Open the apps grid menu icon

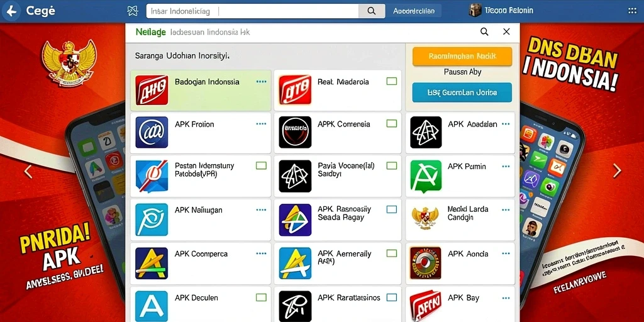(632, 11)
